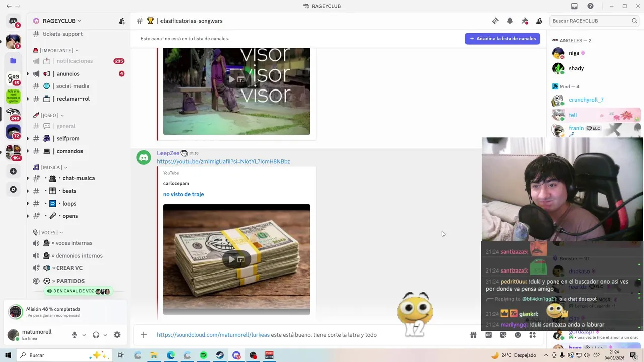Open Spotify from the taskbar
This screenshot has width=644, height=362.
coord(203,355)
